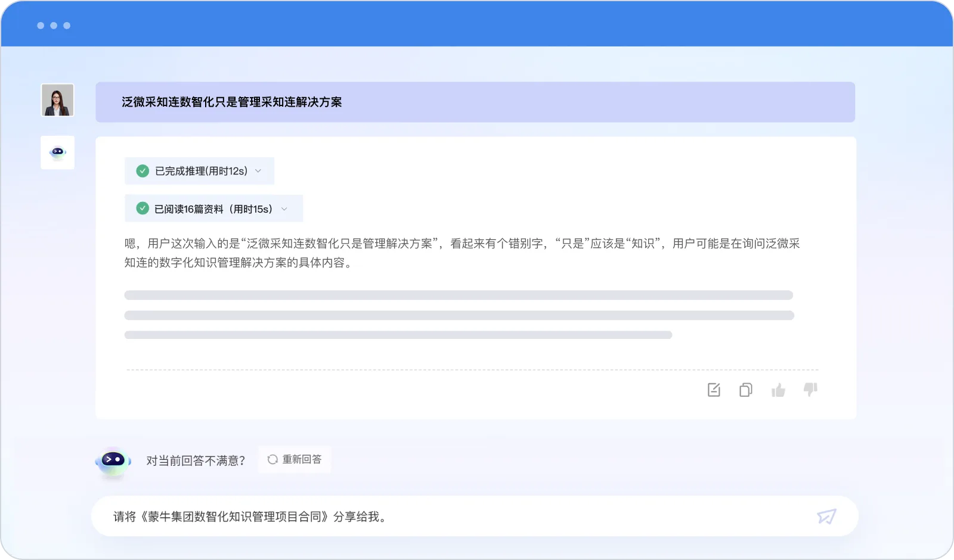Click the refresh icon in 重新回答
Viewport: 954px width, 560px height.
[272, 459]
